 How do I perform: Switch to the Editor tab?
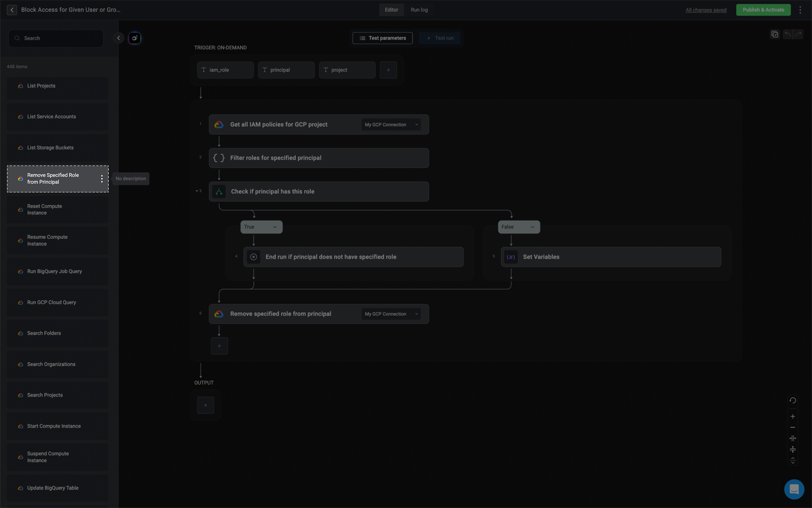391,10
